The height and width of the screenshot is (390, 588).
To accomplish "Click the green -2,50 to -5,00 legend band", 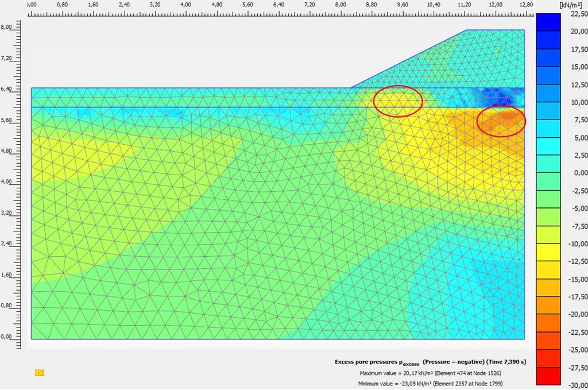I will (x=548, y=199).
